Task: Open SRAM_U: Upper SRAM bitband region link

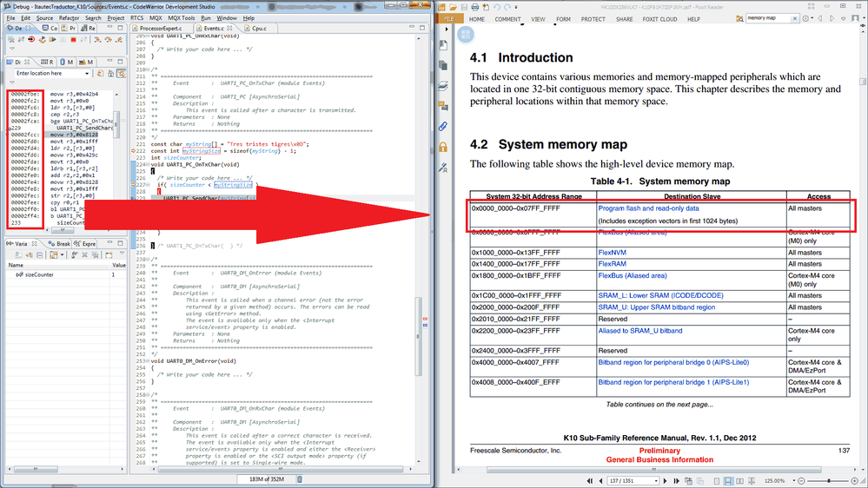Action: (x=657, y=307)
